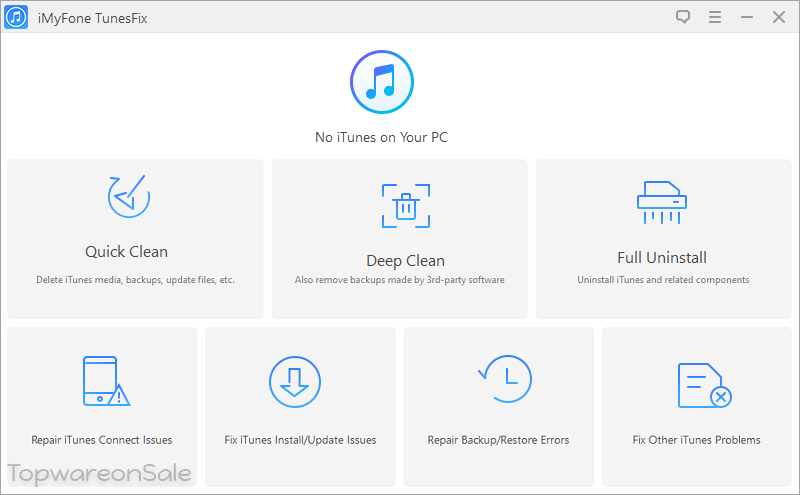Screen dimensions: 800x495
Task: Click the iMyFone TunesFix app logo
Action: point(16,17)
